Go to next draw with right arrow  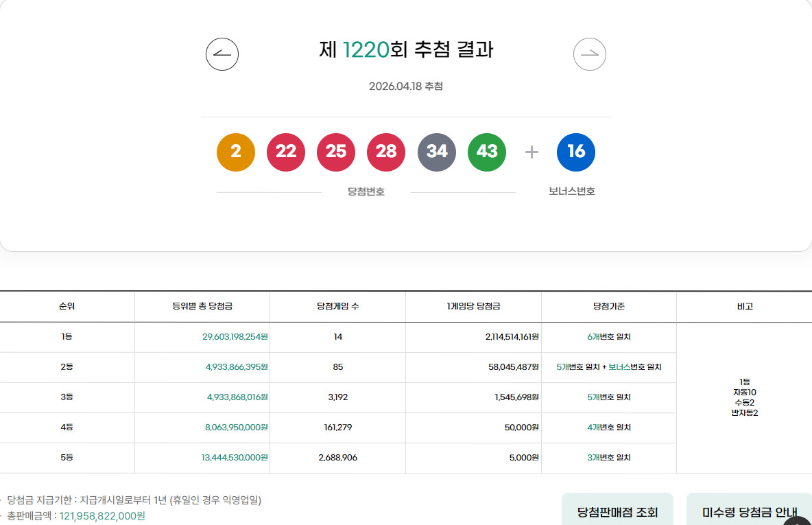point(589,54)
